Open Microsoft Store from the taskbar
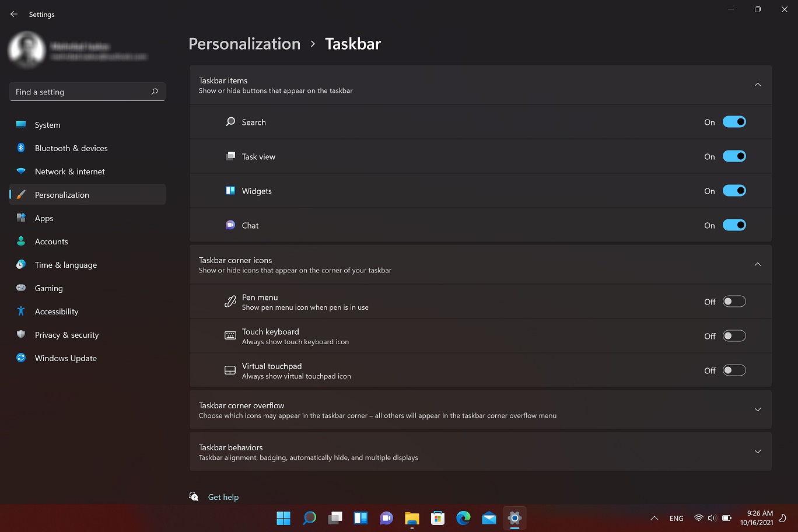 point(437,518)
